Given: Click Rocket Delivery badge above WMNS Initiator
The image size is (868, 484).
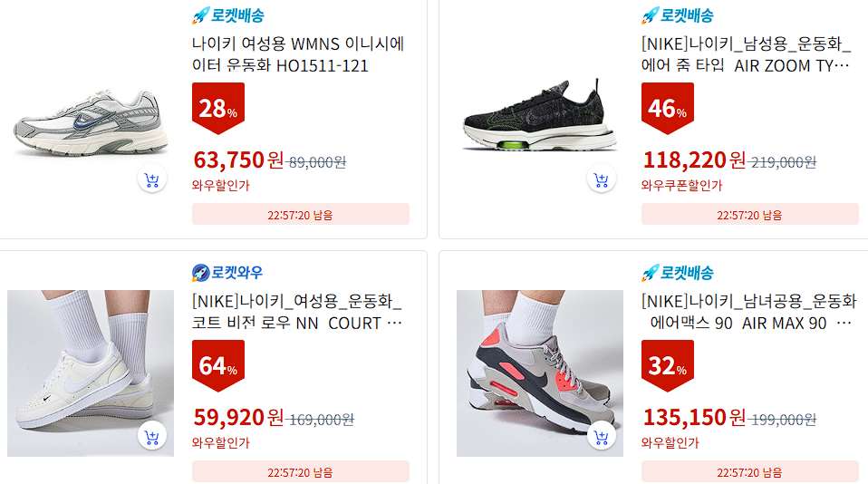Looking at the screenshot, I should 228,15.
